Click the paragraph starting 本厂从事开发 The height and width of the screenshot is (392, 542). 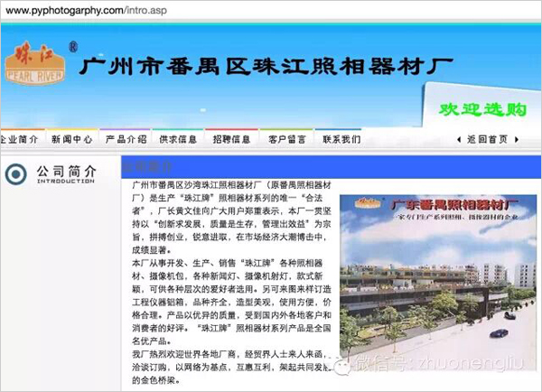231,302
